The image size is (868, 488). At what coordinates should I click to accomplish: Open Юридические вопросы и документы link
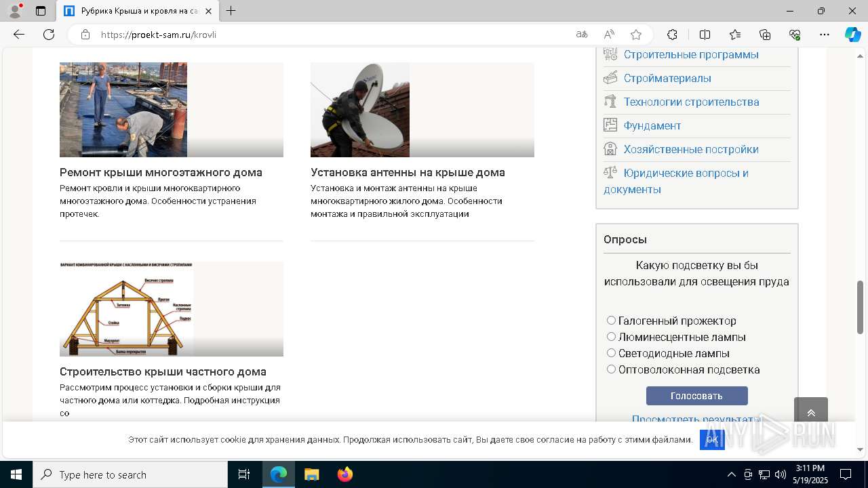[x=676, y=181]
